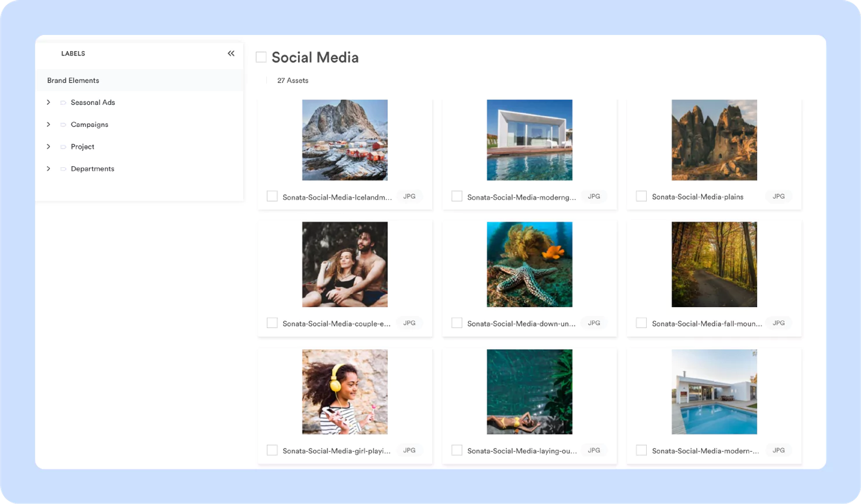
Task: Open the girl with yellow headphones thumbnail
Action: (345, 392)
